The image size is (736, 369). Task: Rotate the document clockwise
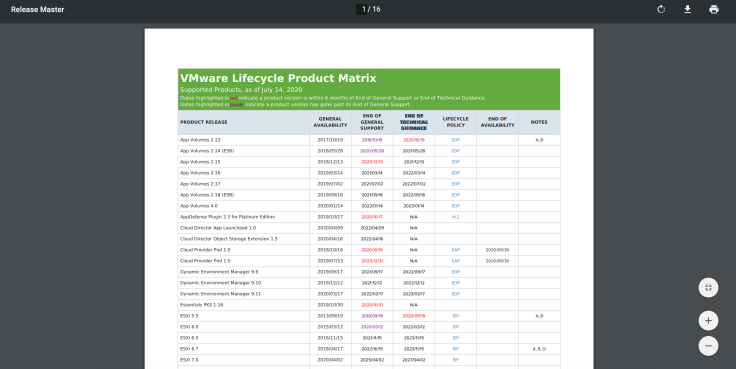click(661, 9)
